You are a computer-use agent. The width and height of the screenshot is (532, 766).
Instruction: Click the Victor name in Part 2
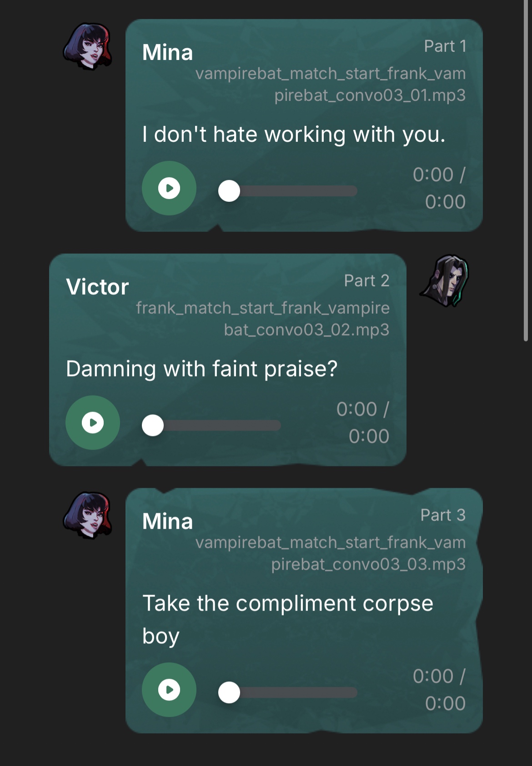(97, 287)
